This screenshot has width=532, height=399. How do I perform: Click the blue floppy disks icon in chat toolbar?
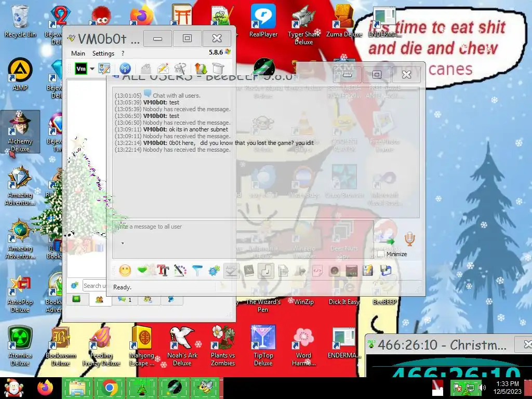tap(386, 270)
